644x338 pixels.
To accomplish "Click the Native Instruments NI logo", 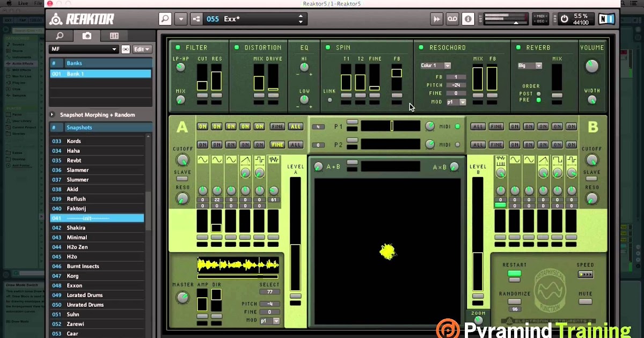I will pos(606,19).
